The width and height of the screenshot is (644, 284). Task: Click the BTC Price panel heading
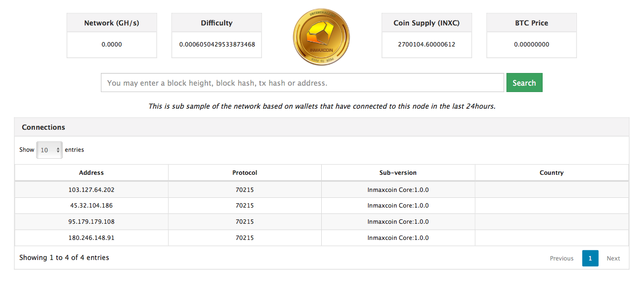[531, 23]
